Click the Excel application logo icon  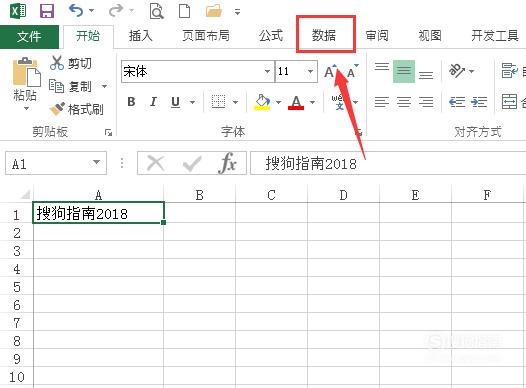point(18,11)
